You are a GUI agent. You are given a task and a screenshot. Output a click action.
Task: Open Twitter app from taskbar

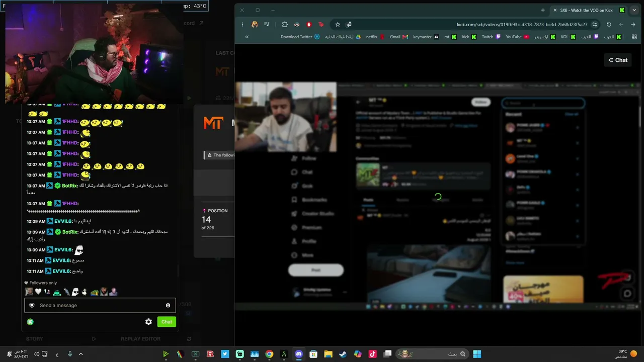[225, 354]
